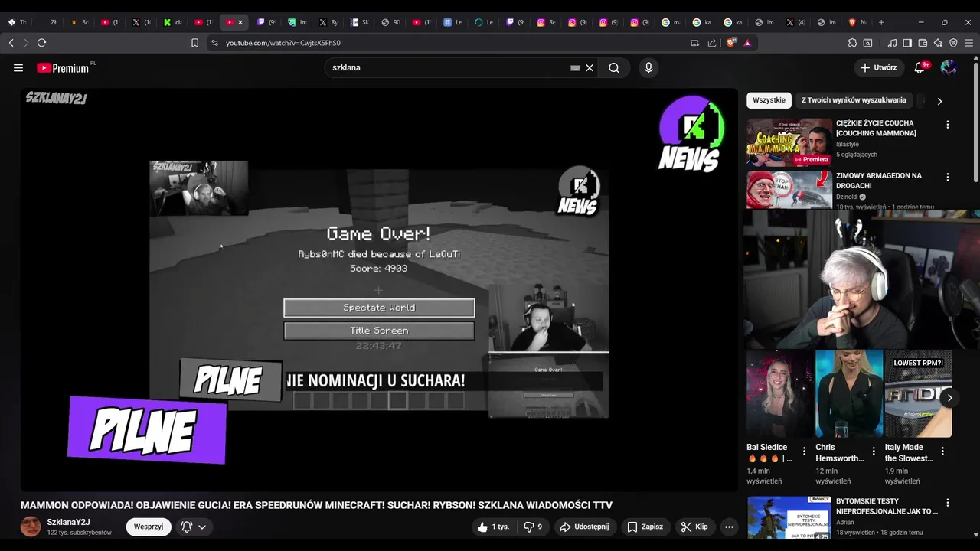Open Brave VPN shield icon
This screenshot has height=551, width=980.
coord(953,43)
